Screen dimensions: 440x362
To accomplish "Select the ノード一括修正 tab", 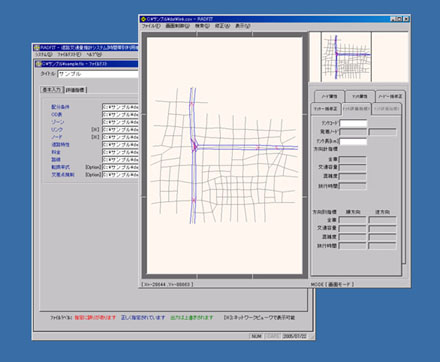I will (x=390, y=96).
